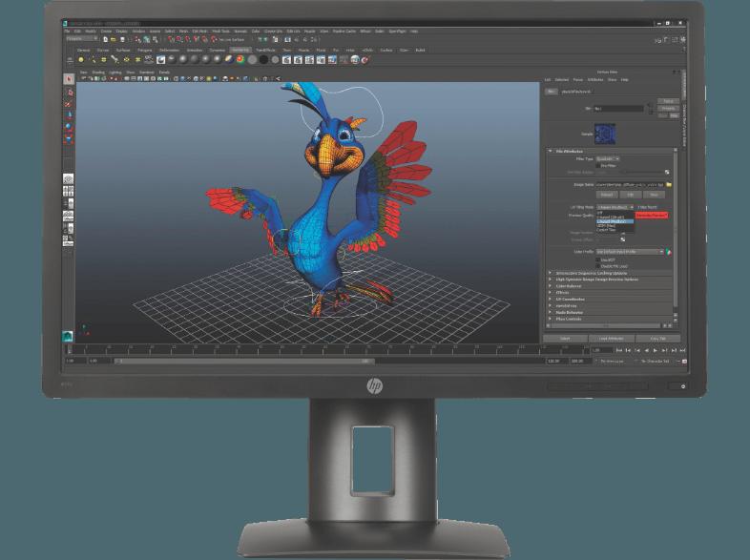750x560 pixels.
Task: Click the file node name input field
Action: click(618, 109)
